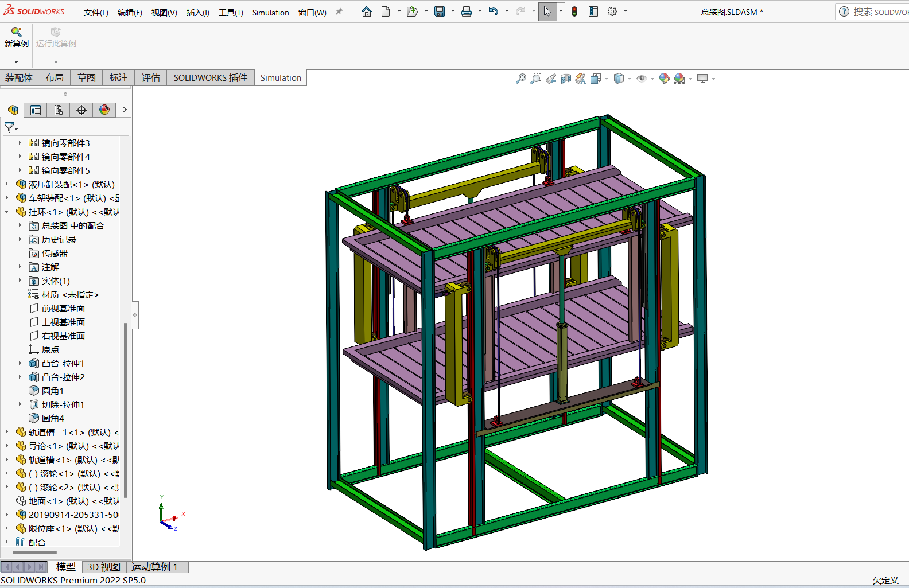Expand the 凸台-拉伸1 feature node
This screenshot has width=909, height=588.
(x=20, y=363)
